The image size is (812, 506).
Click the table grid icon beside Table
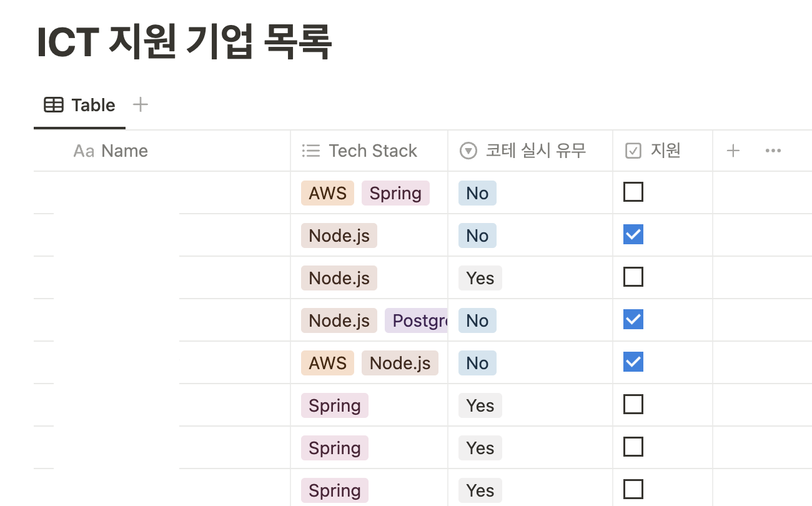click(54, 105)
